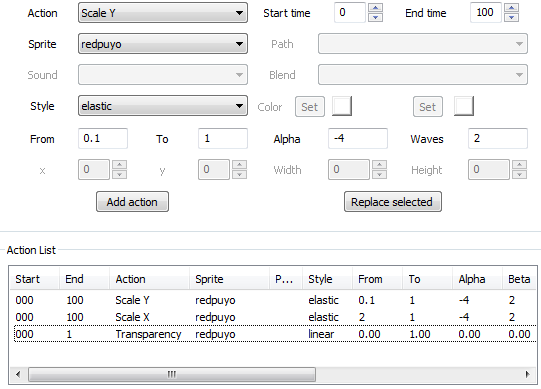Open the Style dropdown showing elastic
The image size is (541, 389).
pos(163,106)
